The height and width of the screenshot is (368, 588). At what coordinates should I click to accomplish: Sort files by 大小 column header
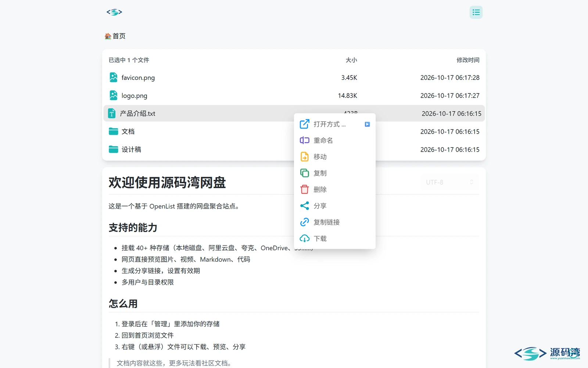pyautogui.click(x=351, y=60)
